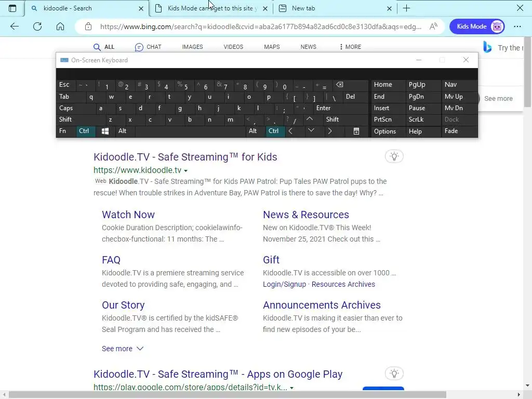Click the ALL search magnifier tab
Viewport: 532px width, 399px height.
tap(104, 47)
